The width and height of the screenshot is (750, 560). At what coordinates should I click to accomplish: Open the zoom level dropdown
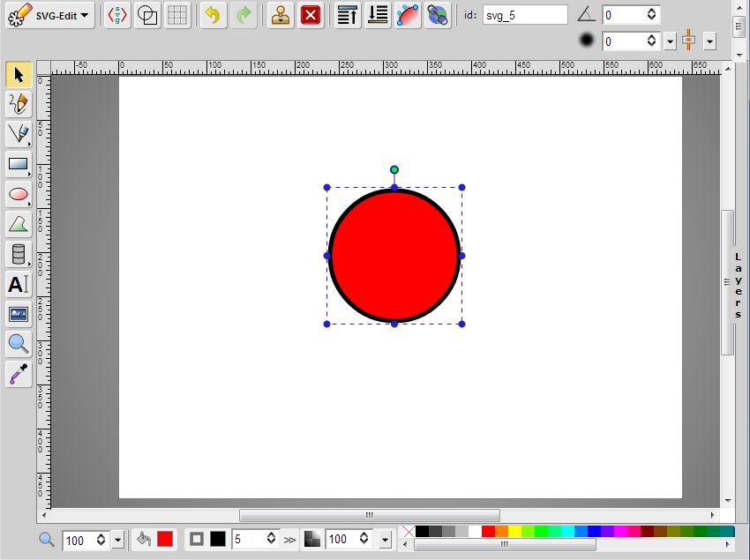pos(117,541)
